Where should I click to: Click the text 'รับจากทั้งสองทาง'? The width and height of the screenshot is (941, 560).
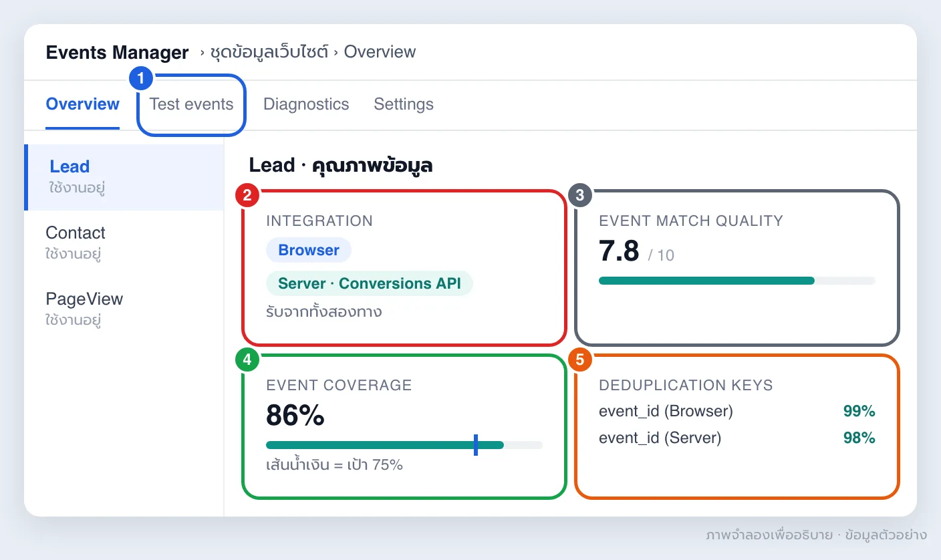pyautogui.click(x=324, y=312)
